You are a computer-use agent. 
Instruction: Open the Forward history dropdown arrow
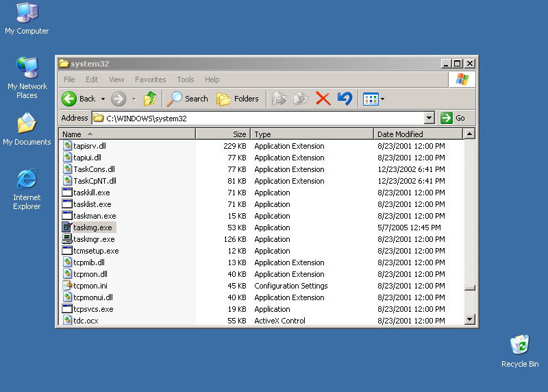point(134,99)
